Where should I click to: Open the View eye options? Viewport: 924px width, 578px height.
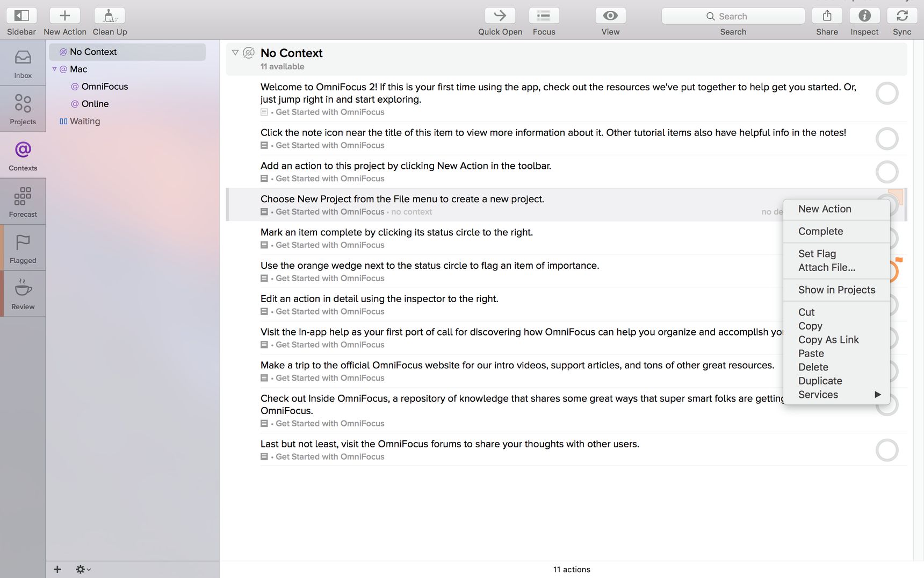(610, 16)
